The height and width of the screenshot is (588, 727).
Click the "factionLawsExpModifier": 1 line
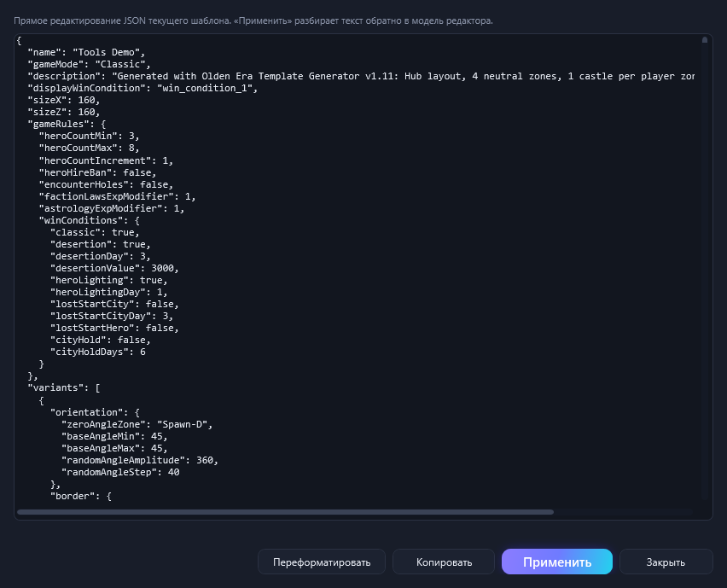tap(117, 196)
